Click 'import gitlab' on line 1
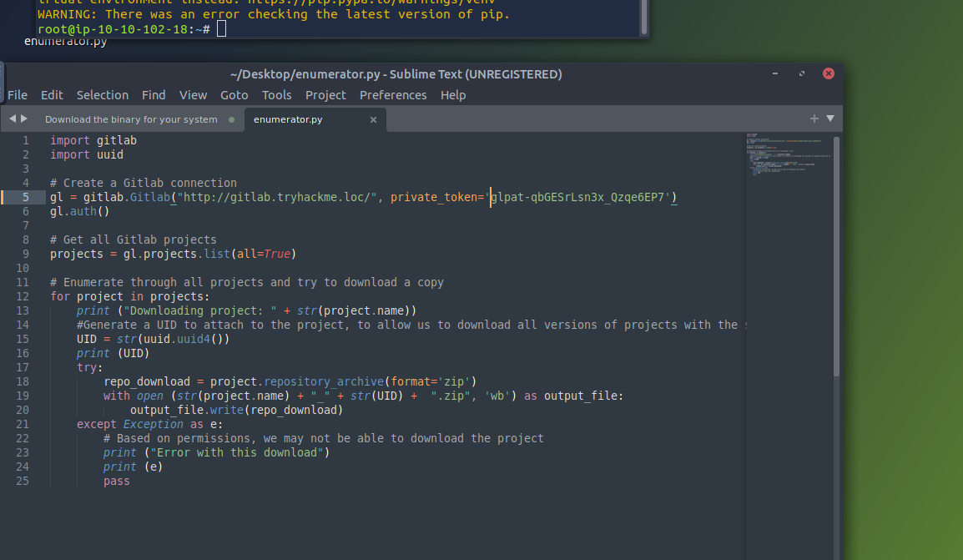This screenshot has height=560, width=963. pos(93,140)
